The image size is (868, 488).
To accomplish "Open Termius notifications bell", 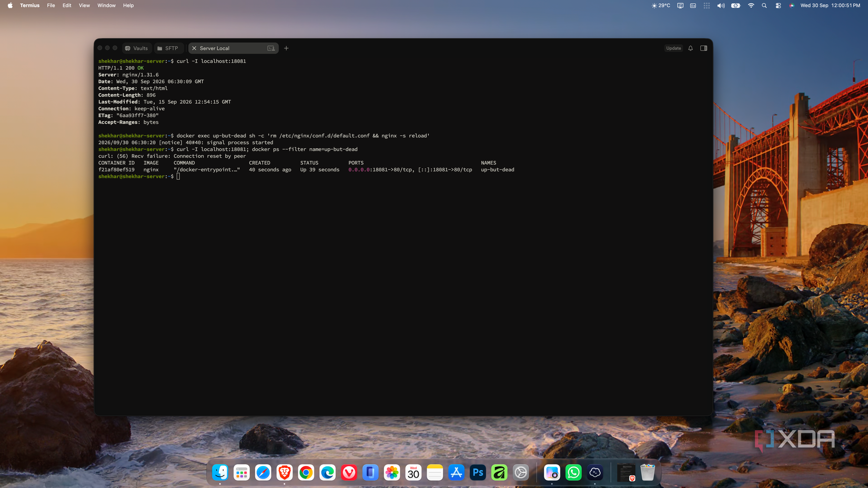I will pos(691,48).
